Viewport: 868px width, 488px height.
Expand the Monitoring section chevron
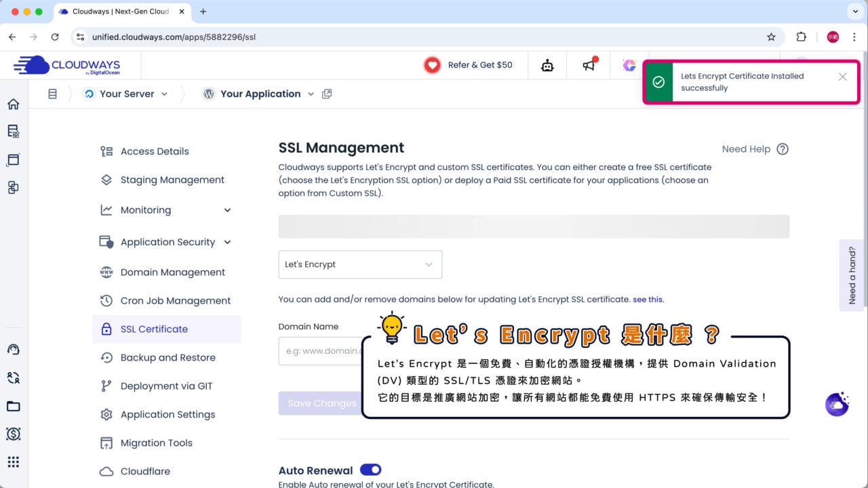coord(227,210)
